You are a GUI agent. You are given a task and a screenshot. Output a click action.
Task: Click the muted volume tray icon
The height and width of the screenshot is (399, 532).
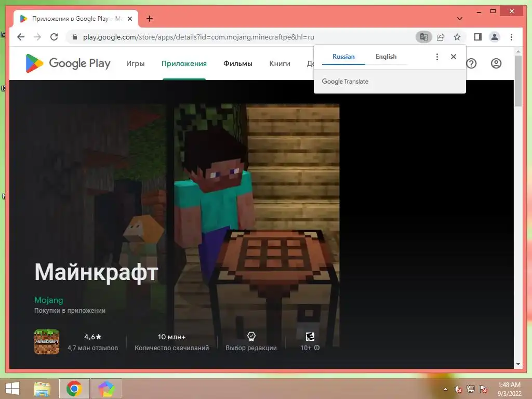pos(458,389)
